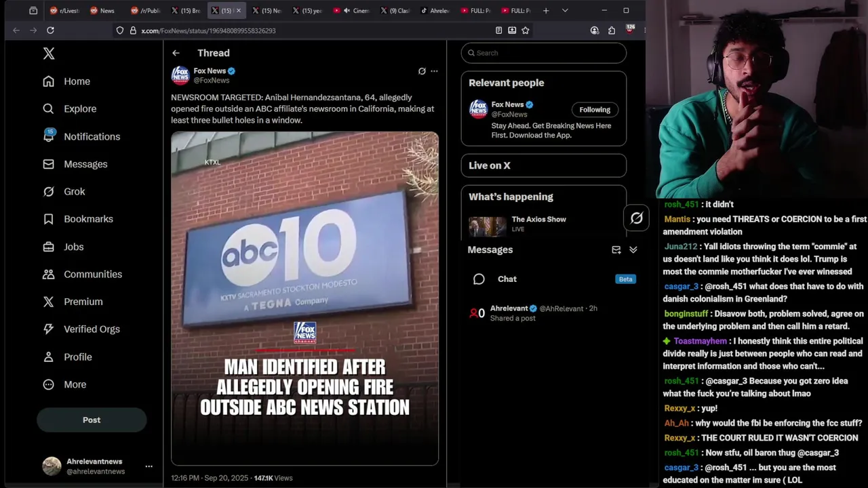The image size is (868, 488).
Task: Open Home in the X sidebar
Action: (x=66, y=81)
